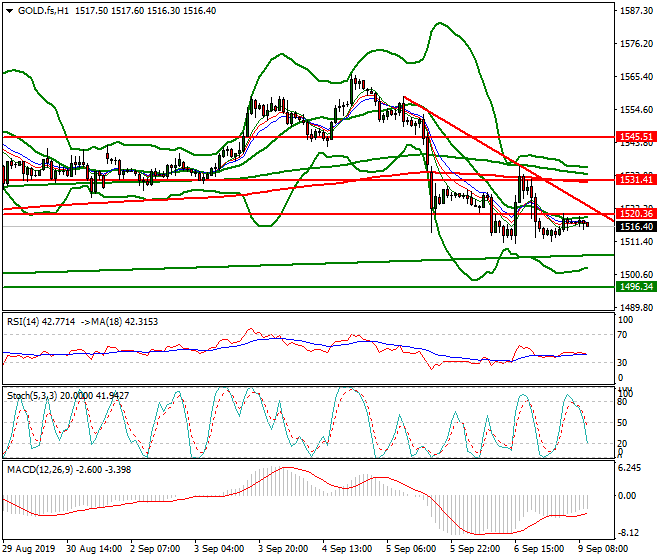Click the red 1545.51 price level label

(636, 137)
